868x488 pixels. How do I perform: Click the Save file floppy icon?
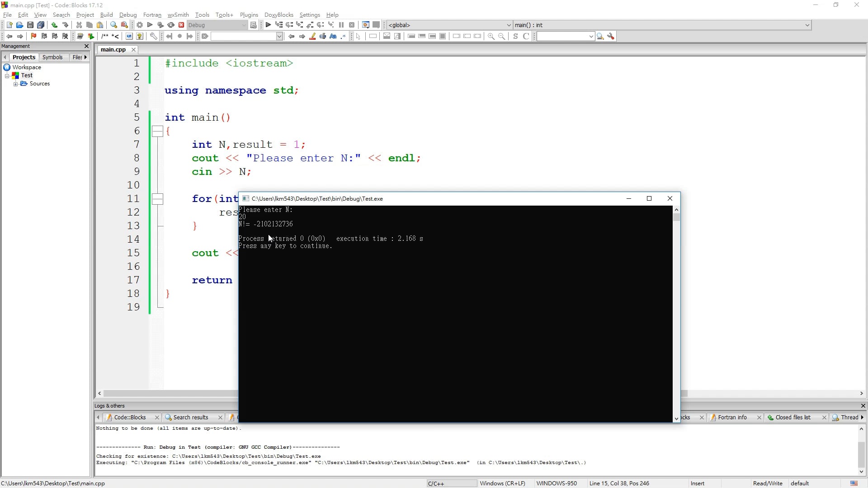30,25
